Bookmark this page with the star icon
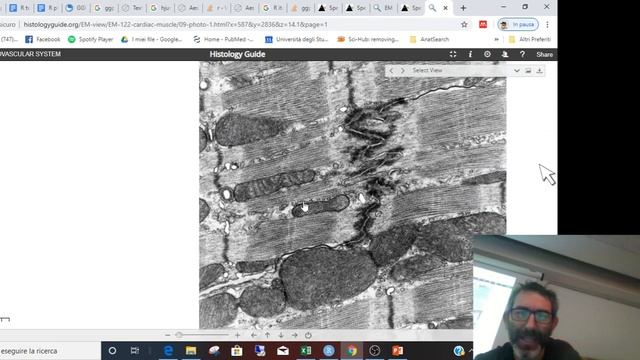The image size is (640, 360). pyautogui.click(x=464, y=24)
